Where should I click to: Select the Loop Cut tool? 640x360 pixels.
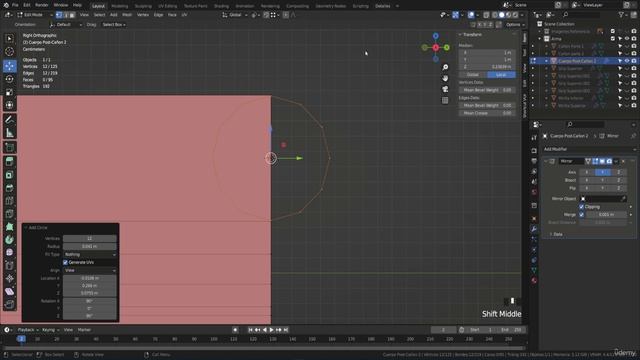point(9,201)
